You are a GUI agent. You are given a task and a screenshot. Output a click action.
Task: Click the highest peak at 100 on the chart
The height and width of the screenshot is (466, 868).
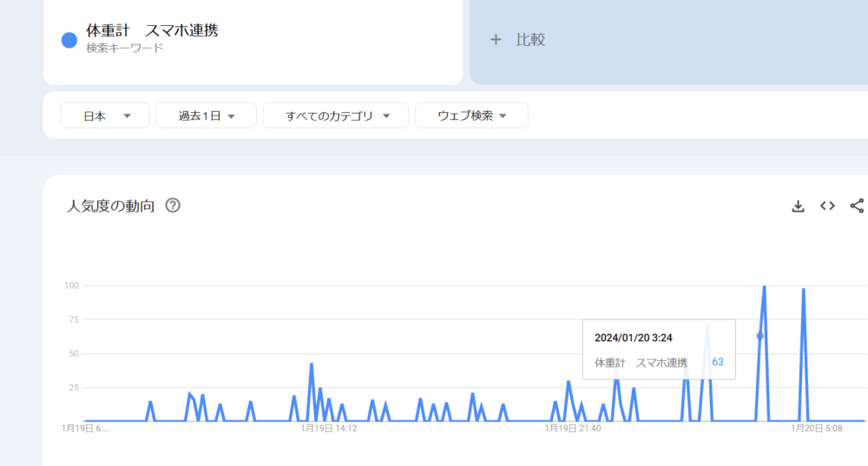coord(764,286)
